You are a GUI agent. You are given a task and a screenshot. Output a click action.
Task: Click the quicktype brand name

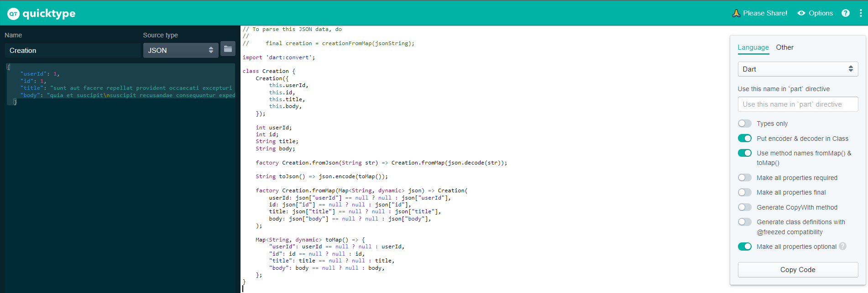point(49,14)
